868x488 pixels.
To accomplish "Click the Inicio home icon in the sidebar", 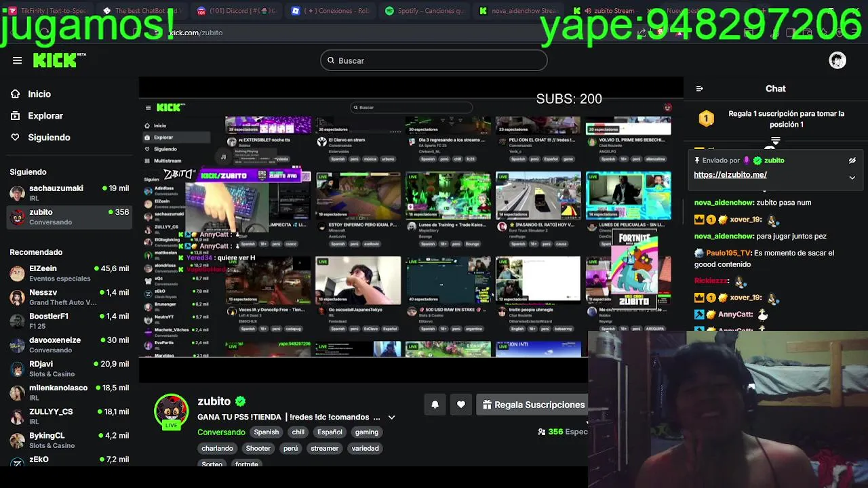I will tap(15, 94).
